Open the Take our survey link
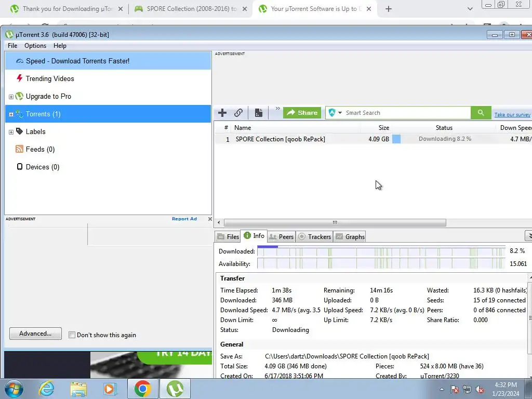 tap(512, 115)
